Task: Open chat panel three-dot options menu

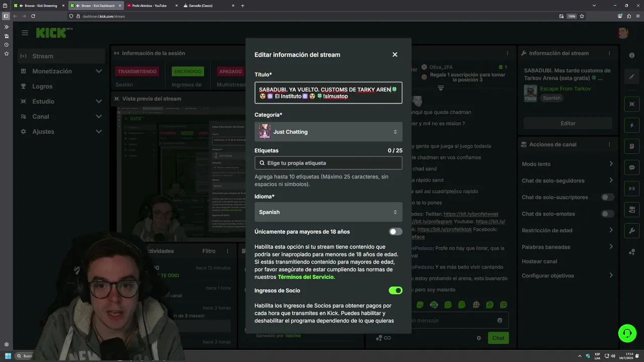Action: coord(507,53)
